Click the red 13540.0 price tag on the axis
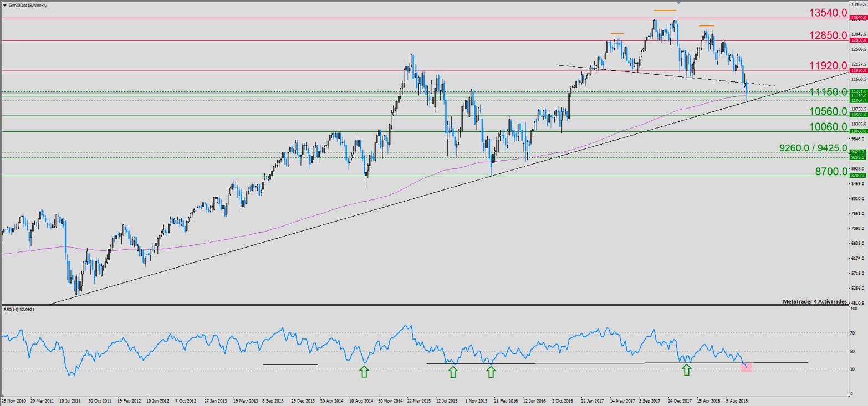Screen dimensions: 868x406 858,18
